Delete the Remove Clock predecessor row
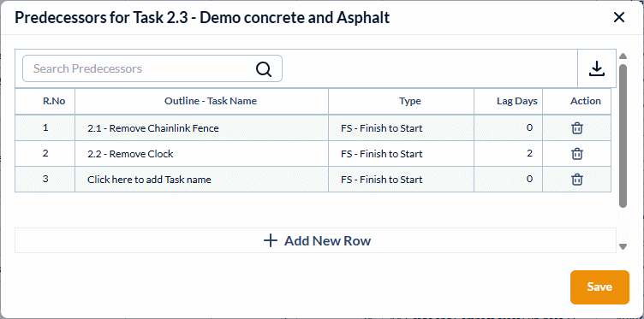 click(x=576, y=154)
